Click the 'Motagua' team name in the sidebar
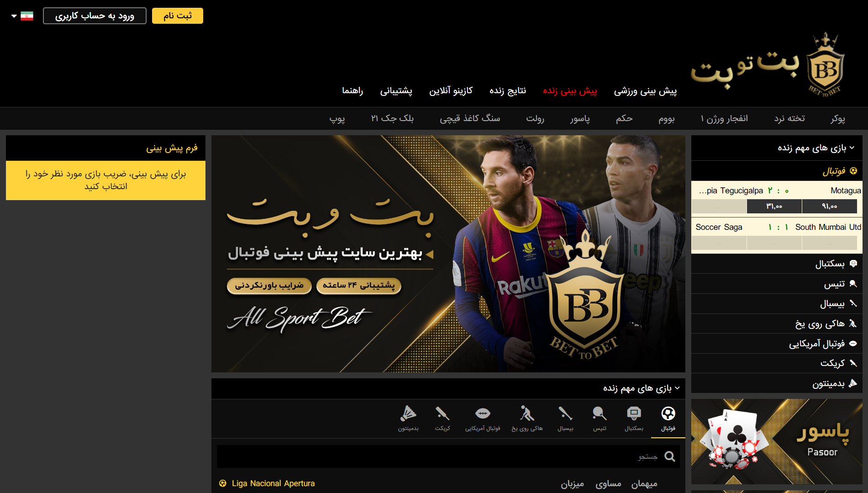 click(846, 191)
